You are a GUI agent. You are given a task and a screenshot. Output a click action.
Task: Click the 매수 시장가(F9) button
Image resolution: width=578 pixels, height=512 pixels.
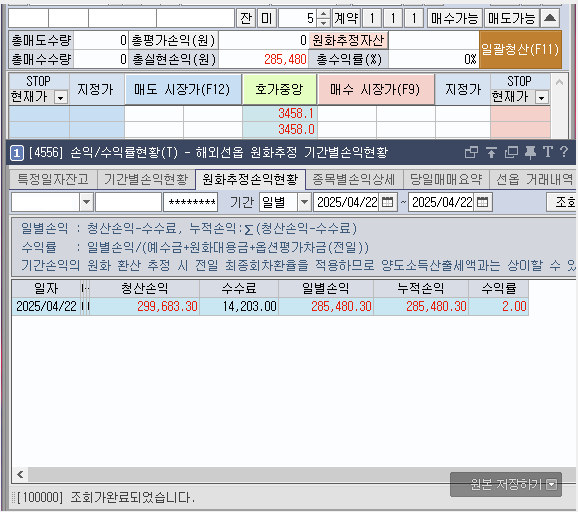click(376, 89)
